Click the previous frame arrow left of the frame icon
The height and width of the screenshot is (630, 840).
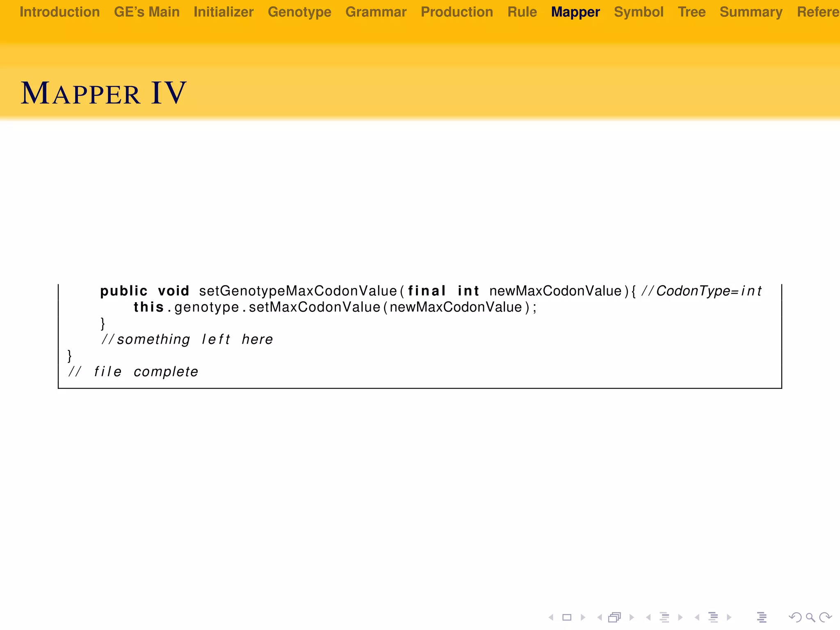coord(600,617)
